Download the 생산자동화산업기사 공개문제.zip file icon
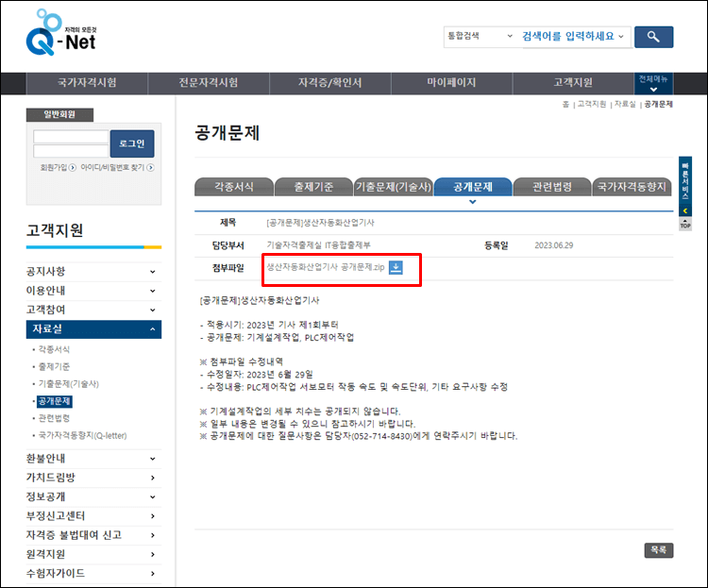This screenshot has height=588, width=708. coord(396,267)
